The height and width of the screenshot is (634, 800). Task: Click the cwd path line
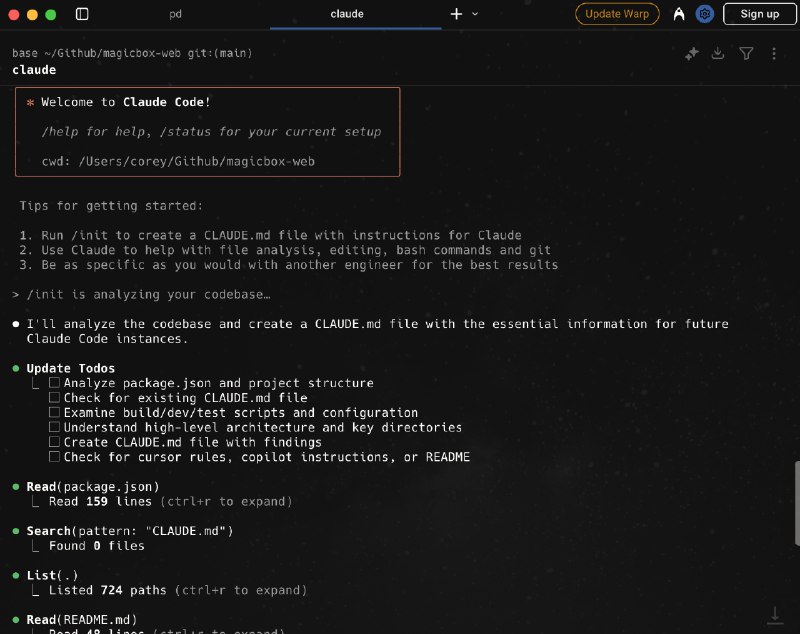pyautogui.click(x=178, y=161)
